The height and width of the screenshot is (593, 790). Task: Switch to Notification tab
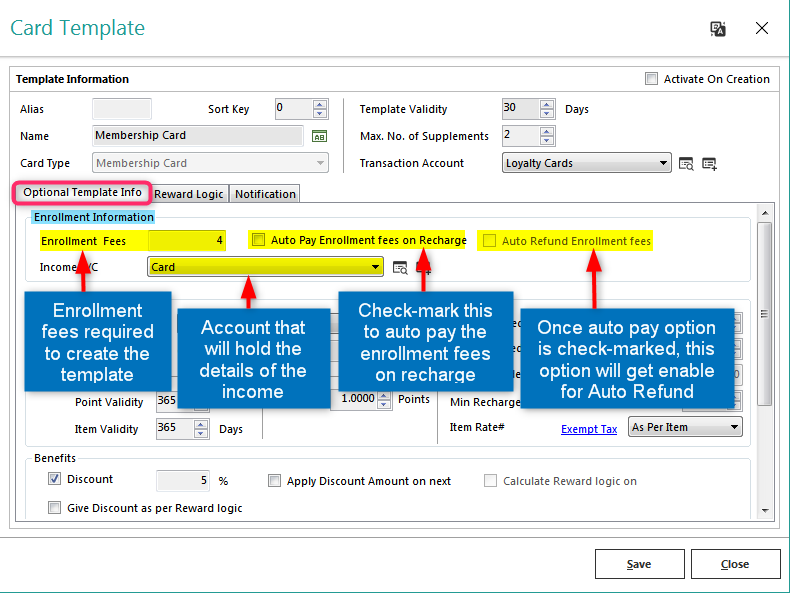[265, 194]
